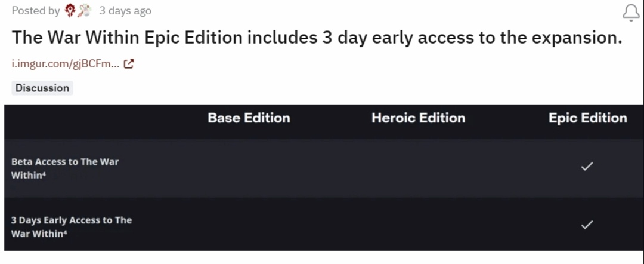Open the external link arrow icon
This screenshot has height=264, width=644.
coord(129,64)
